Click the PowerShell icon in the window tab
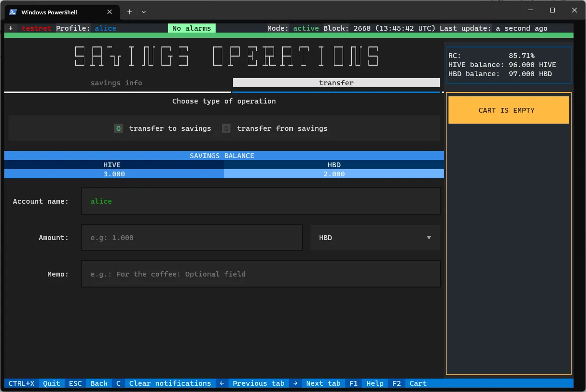Screen dimensions: 586x392 (x=13, y=12)
